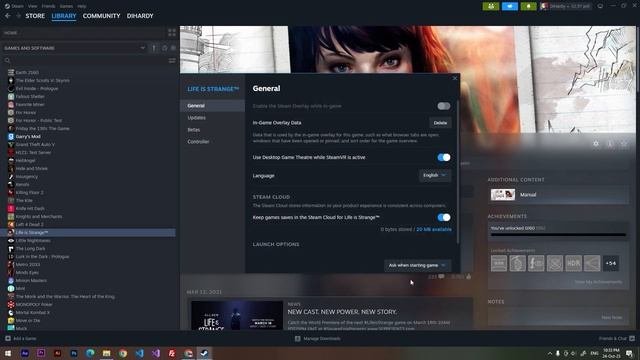The width and height of the screenshot is (640, 360).
Task: Open the DIHARDY profile tab
Action: click(x=140, y=16)
